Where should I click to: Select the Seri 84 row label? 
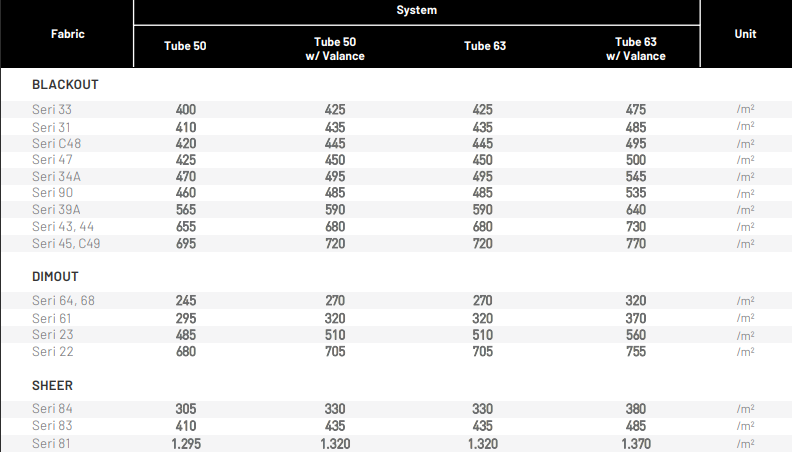tap(53, 409)
